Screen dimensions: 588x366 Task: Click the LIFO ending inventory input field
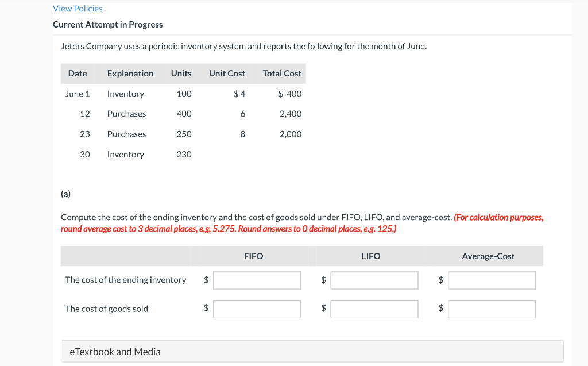pyautogui.click(x=374, y=280)
